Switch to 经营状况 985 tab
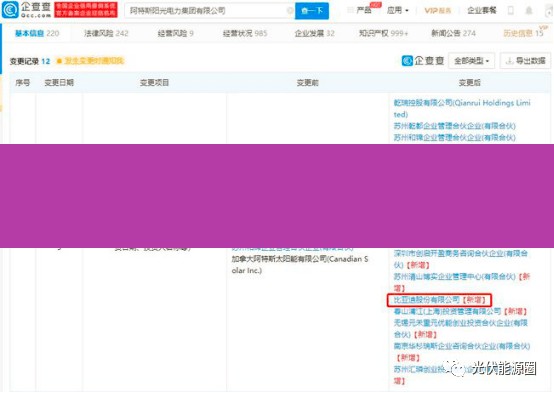The height and width of the screenshot is (393, 554). (x=245, y=33)
